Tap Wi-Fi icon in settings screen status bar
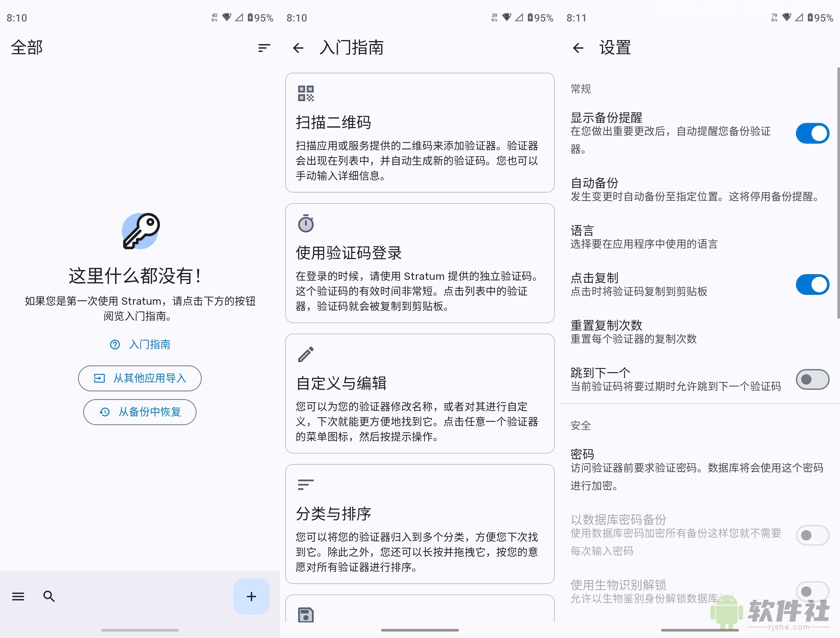840x638 pixels. pos(787,17)
